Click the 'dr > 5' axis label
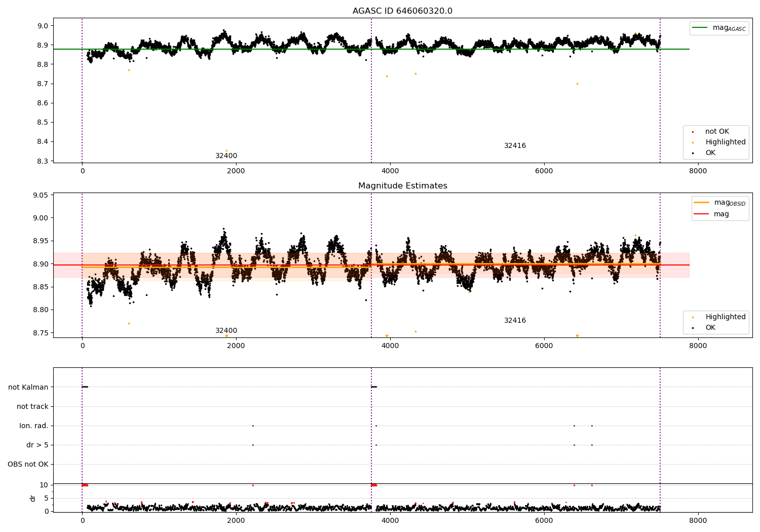 click(37, 445)
